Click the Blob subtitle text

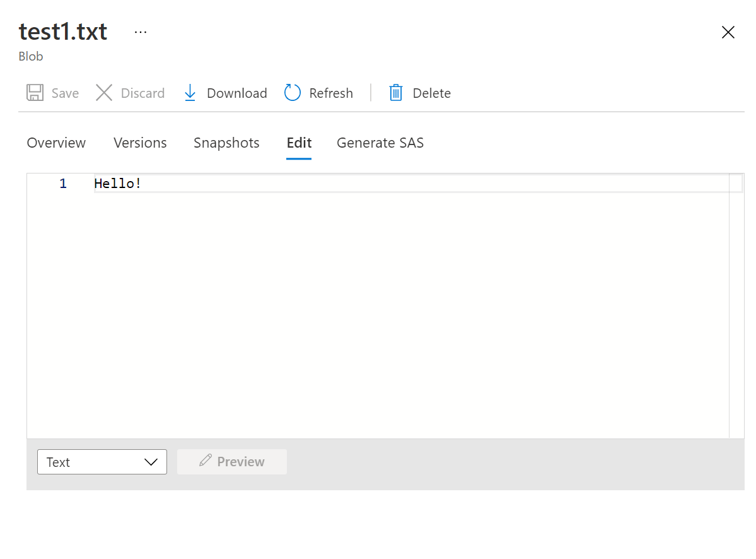tap(31, 56)
